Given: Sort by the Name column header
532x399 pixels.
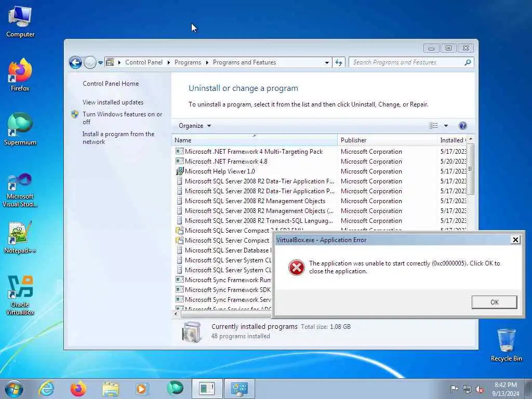Looking at the screenshot, I should click(255, 140).
